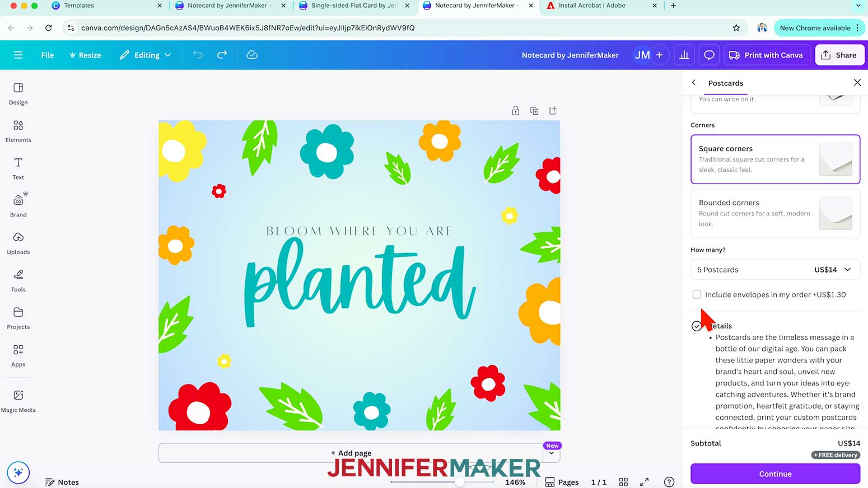The height and width of the screenshot is (488, 868).
Task: Open Chrome menu three dots
Action: click(x=857, y=28)
